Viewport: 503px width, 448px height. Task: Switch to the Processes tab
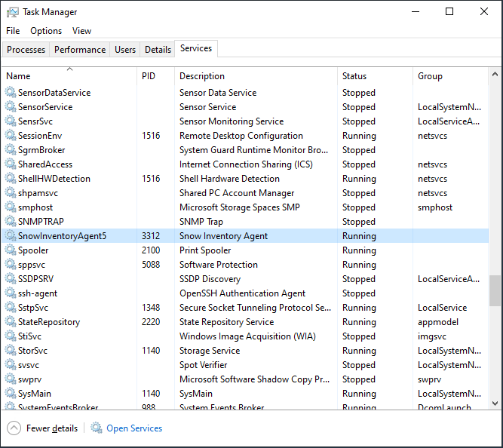point(26,50)
